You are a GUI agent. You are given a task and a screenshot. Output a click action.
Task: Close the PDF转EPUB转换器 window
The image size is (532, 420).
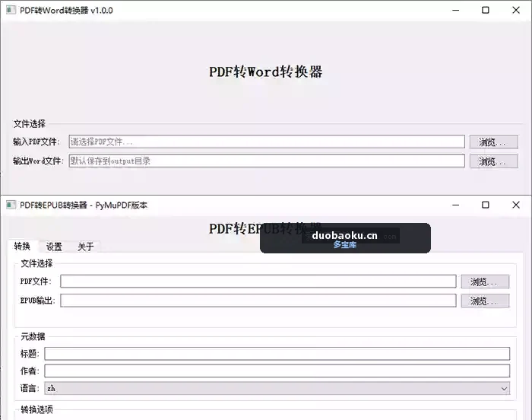(x=516, y=205)
